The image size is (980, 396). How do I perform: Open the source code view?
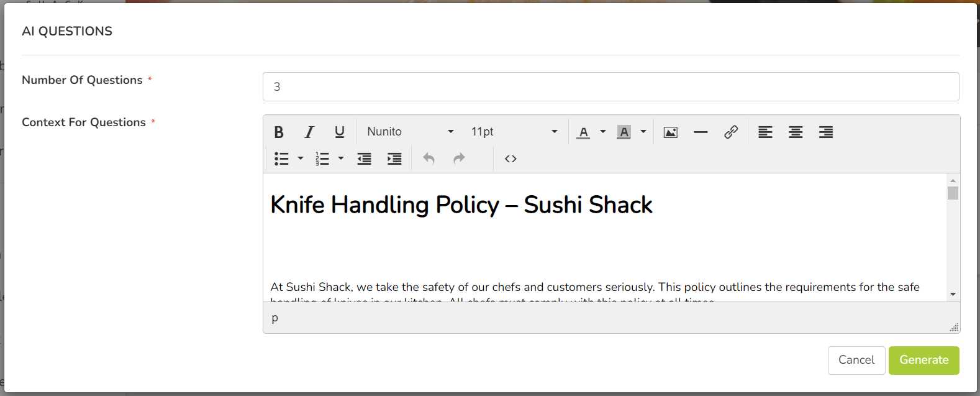(510, 159)
